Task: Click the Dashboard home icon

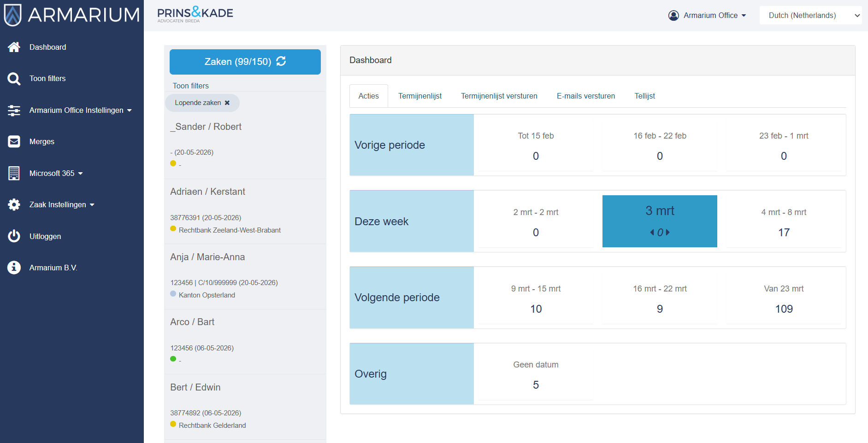Action: tap(14, 47)
